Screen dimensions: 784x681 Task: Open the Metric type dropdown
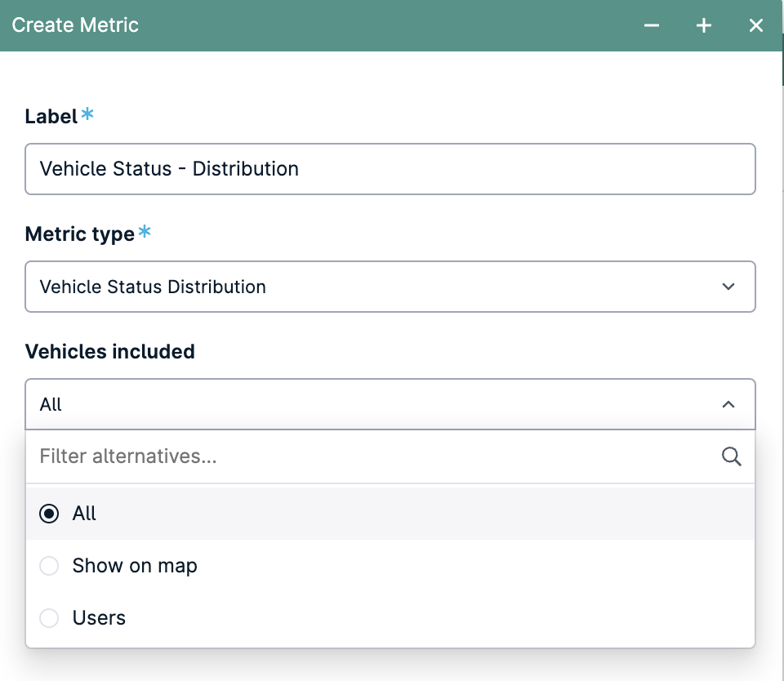tap(390, 287)
